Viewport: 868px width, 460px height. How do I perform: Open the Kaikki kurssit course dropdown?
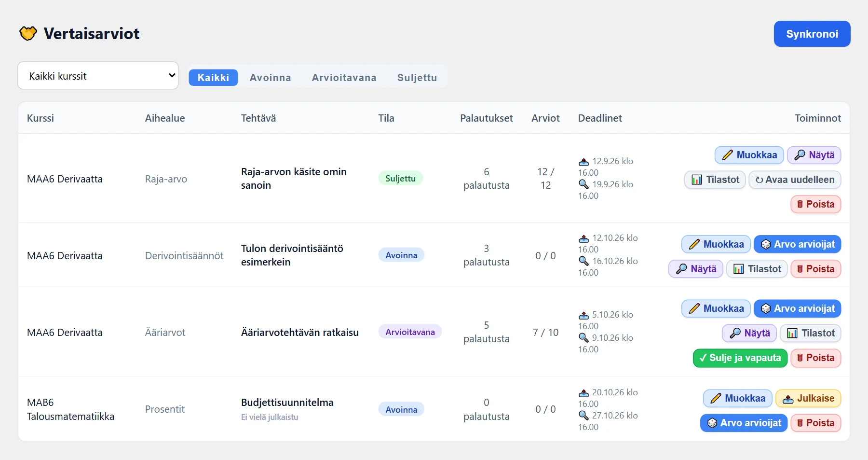click(98, 76)
